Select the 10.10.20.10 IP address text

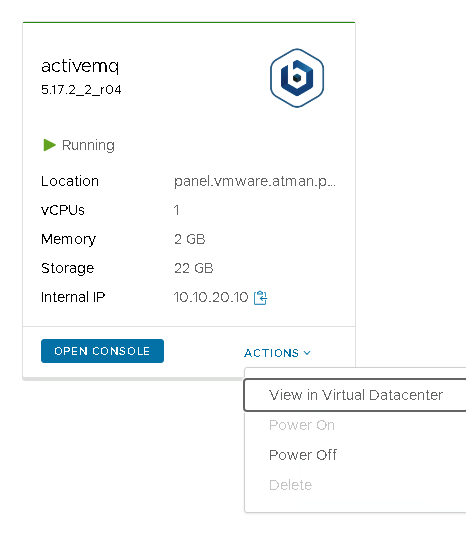tap(211, 297)
